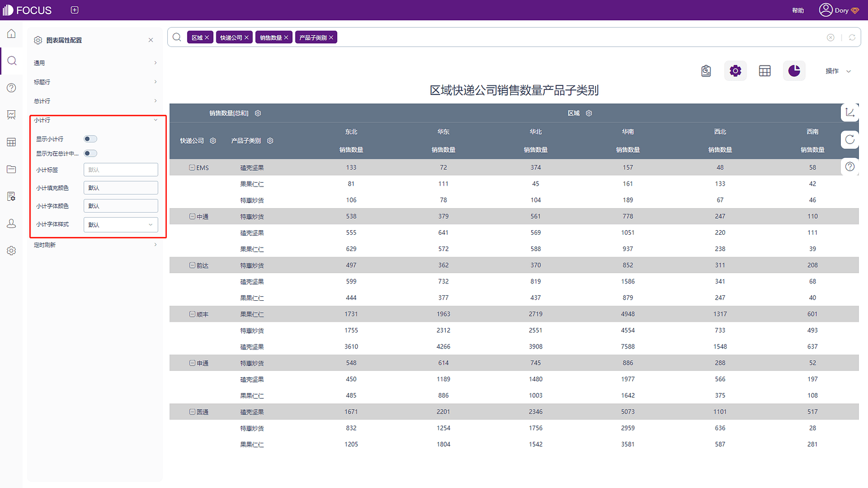The image size is (868, 488).
Task: Open the sidebar question-mark icon
Action: tap(11, 88)
